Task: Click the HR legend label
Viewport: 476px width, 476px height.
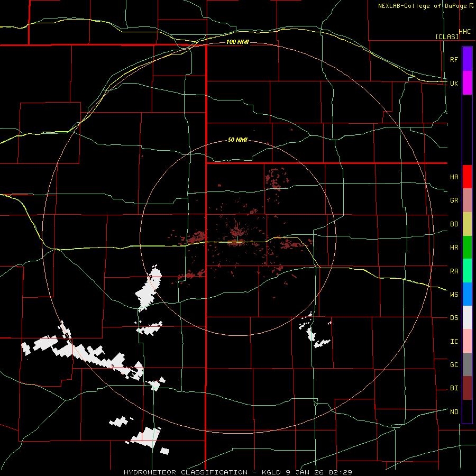Action: coord(454,248)
